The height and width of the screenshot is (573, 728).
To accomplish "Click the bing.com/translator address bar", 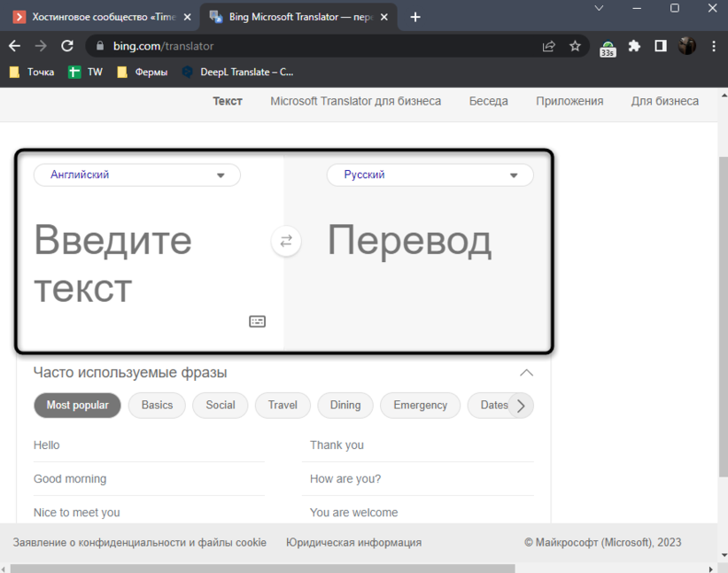I will (325, 46).
